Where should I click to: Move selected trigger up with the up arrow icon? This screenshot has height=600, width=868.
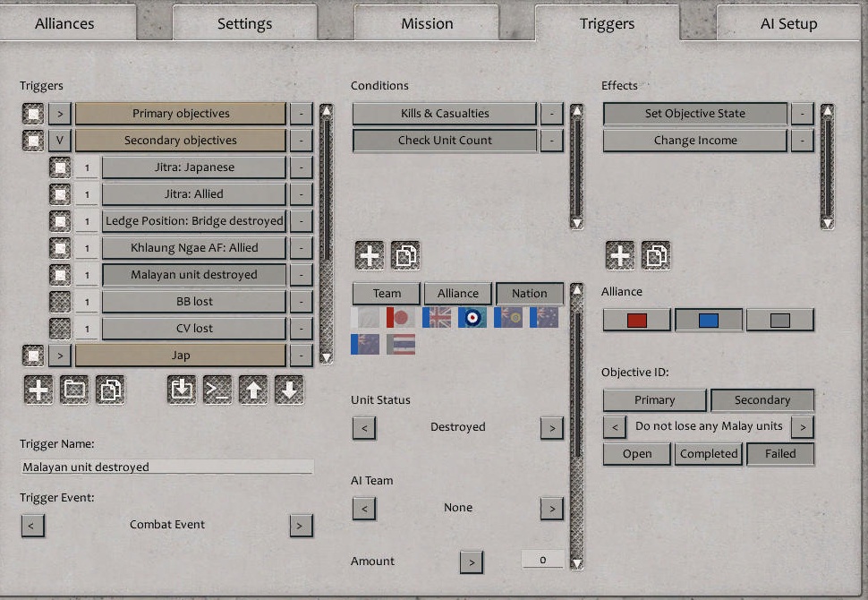pyautogui.click(x=253, y=390)
